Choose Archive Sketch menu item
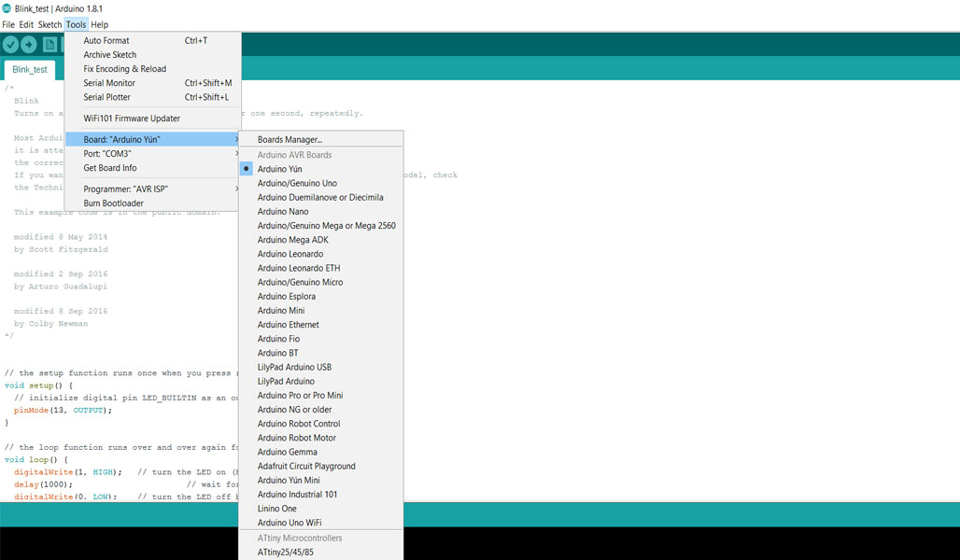The width and height of the screenshot is (960, 560). 152,54
